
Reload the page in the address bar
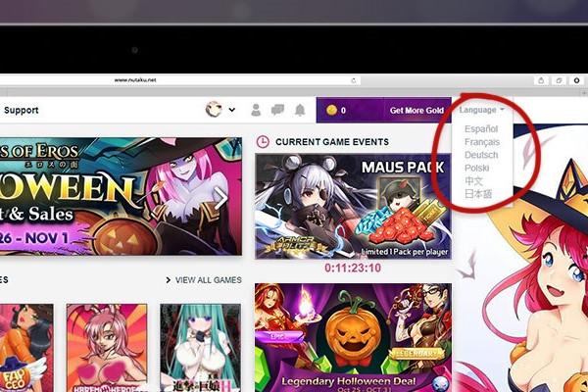click(353, 80)
